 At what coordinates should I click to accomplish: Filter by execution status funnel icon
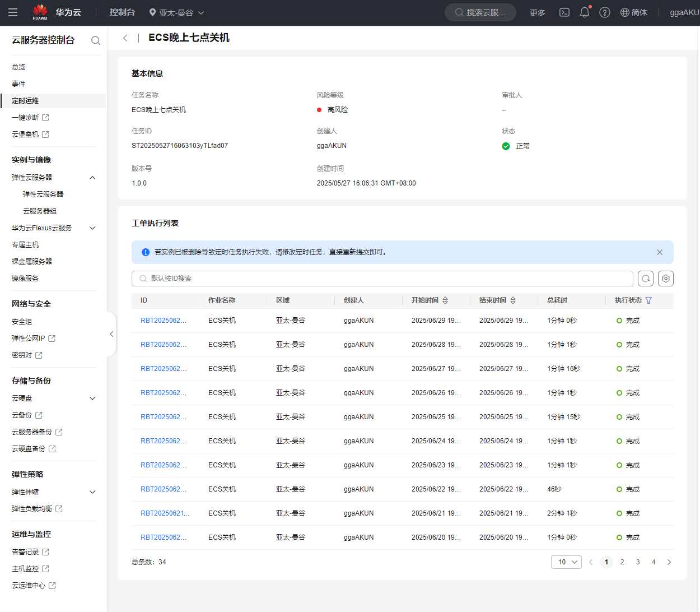click(648, 300)
